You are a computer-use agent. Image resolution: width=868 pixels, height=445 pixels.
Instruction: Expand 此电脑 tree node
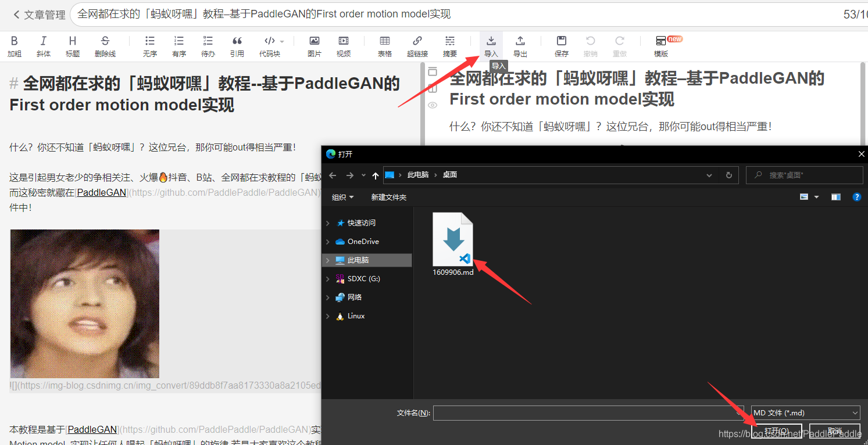328,260
